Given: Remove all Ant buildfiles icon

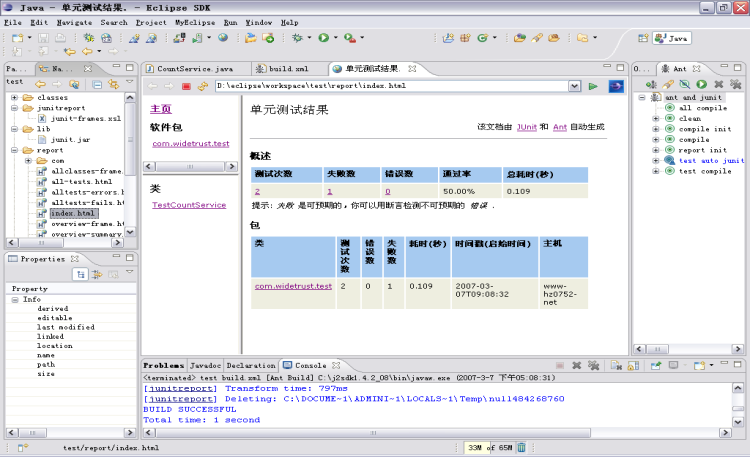Looking at the screenshot, I should [x=735, y=84].
